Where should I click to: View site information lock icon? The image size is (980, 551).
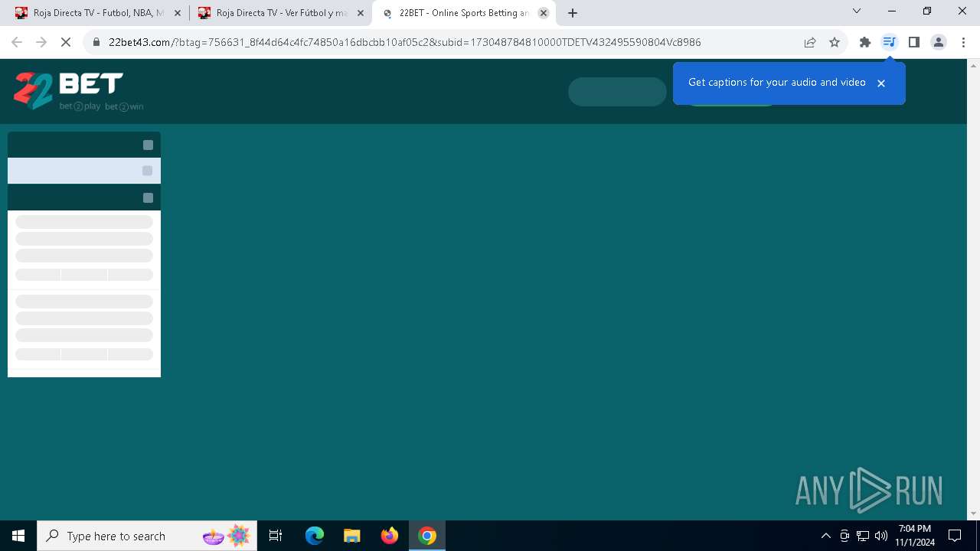pos(96,42)
